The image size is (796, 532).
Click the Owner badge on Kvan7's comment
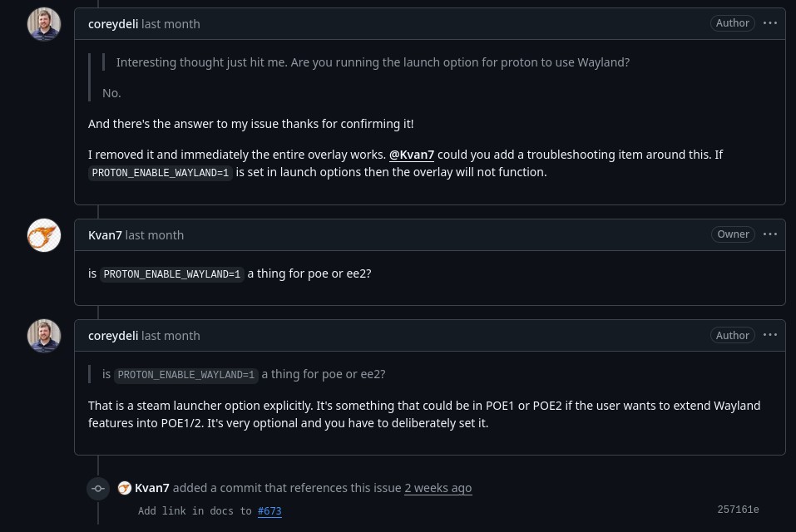733,234
